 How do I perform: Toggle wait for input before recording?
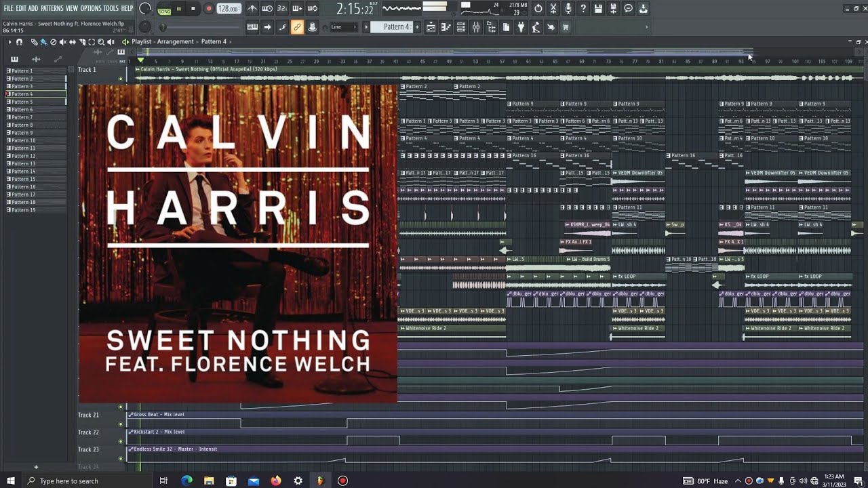click(x=267, y=9)
